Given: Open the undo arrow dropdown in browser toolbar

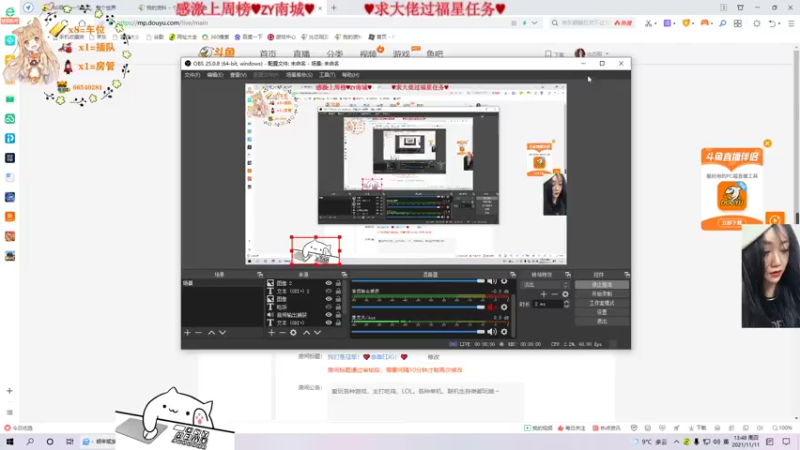Looking at the screenshot, I should 779,23.
